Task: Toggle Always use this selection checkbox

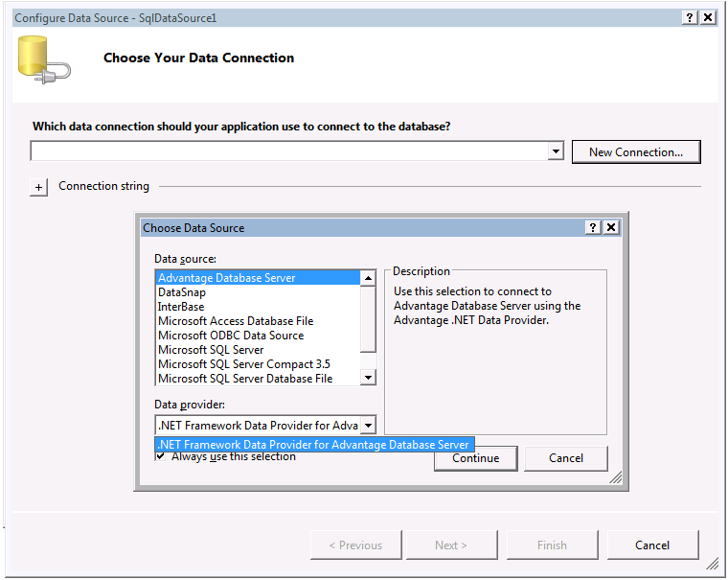Action: (160, 456)
